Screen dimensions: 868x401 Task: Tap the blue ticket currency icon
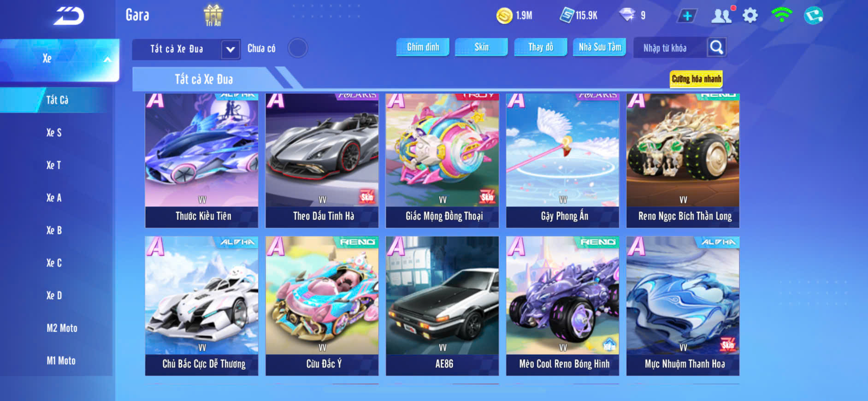pos(567,15)
